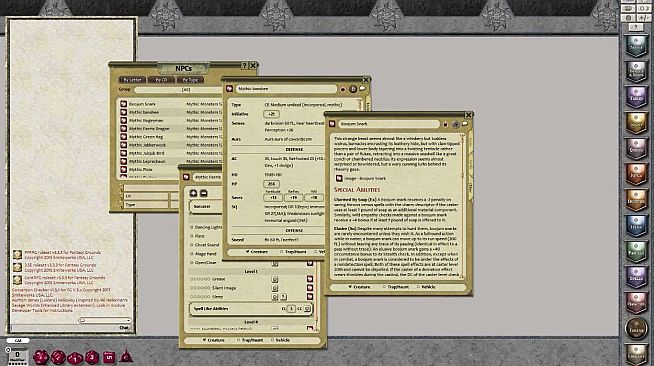
Task: Open the Quests sidebar button
Action: pyautogui.click(x=636, y=148)
